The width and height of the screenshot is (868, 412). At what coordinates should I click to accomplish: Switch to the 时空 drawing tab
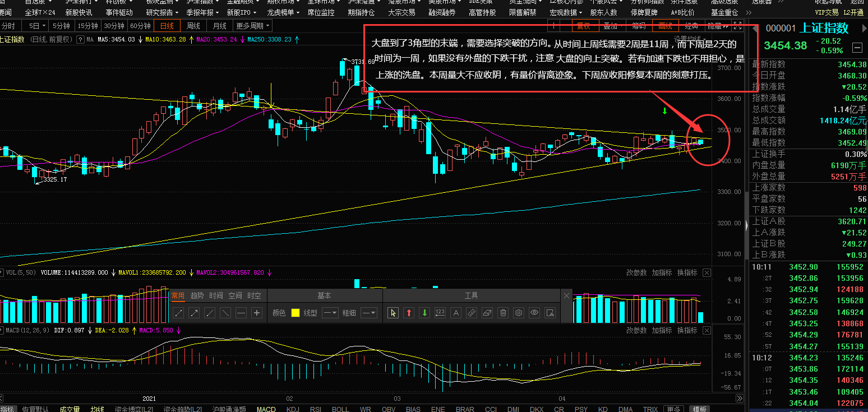(x=254, y=295)
